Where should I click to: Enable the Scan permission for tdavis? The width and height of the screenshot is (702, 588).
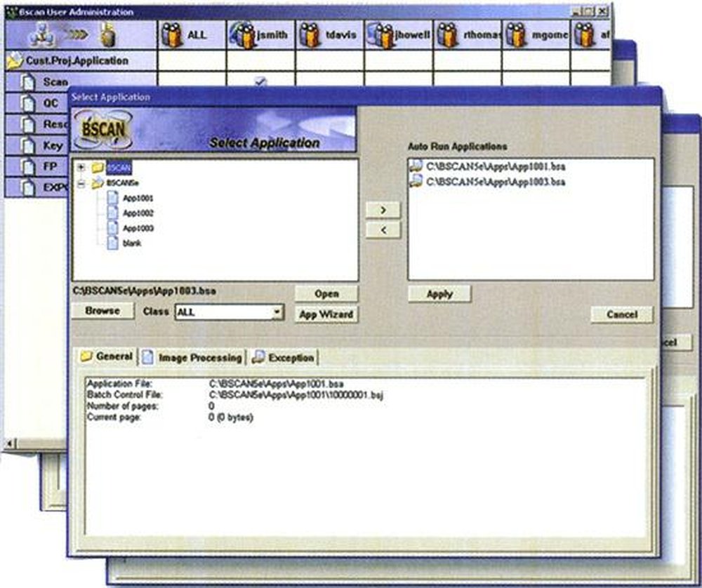(327, 81)
